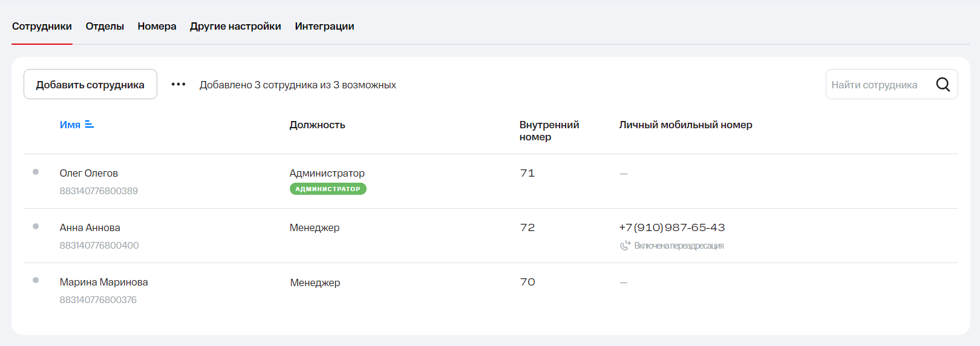Open the Интеграции tab

pyautogui.click(x=324, y=26)
